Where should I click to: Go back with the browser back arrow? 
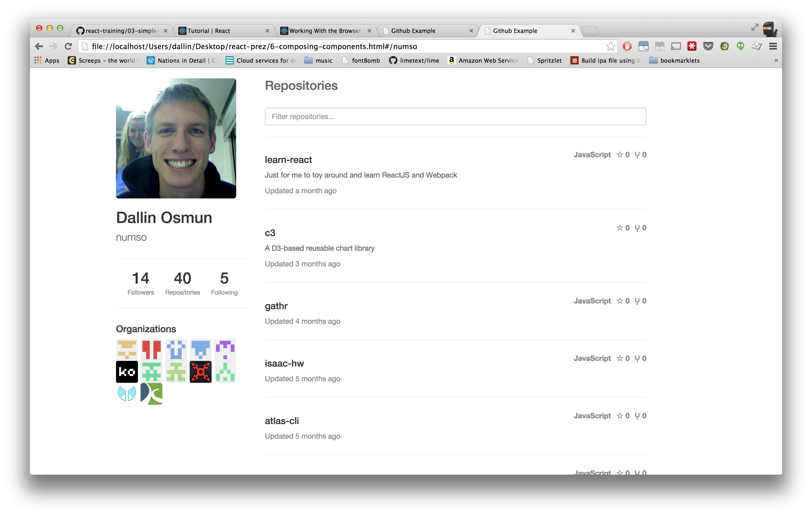tap(39, 46)
